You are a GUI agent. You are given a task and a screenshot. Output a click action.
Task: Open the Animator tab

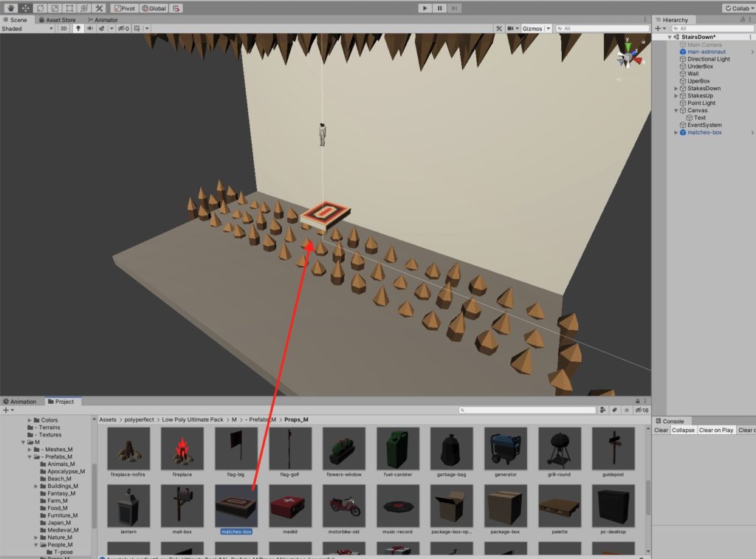tap(103, 20)
